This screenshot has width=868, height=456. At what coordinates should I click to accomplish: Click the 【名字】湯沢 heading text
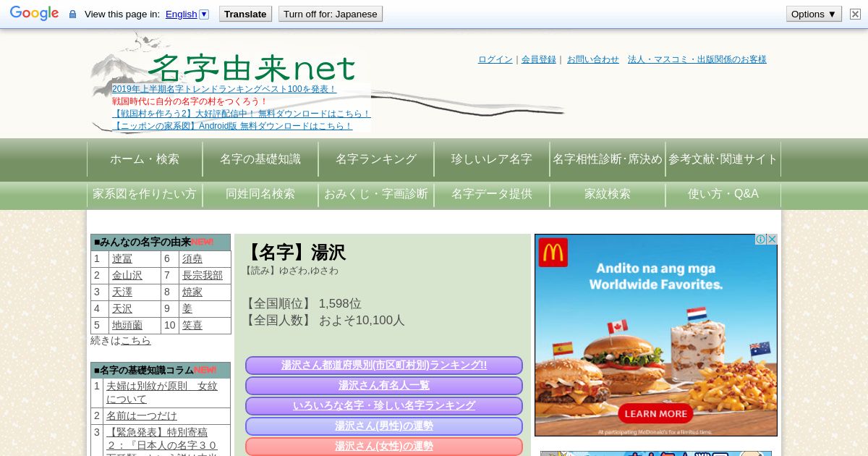(x=295, y=253)
